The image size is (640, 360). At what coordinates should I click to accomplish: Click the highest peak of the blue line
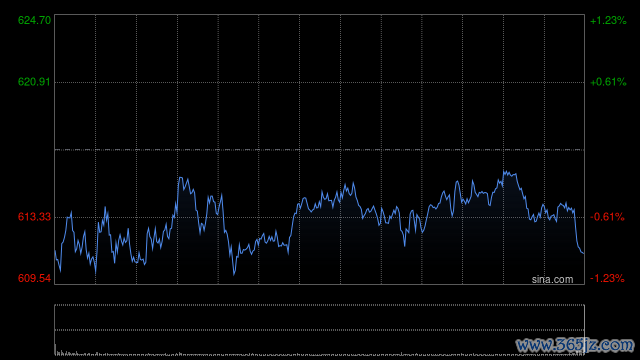[504, 171]
